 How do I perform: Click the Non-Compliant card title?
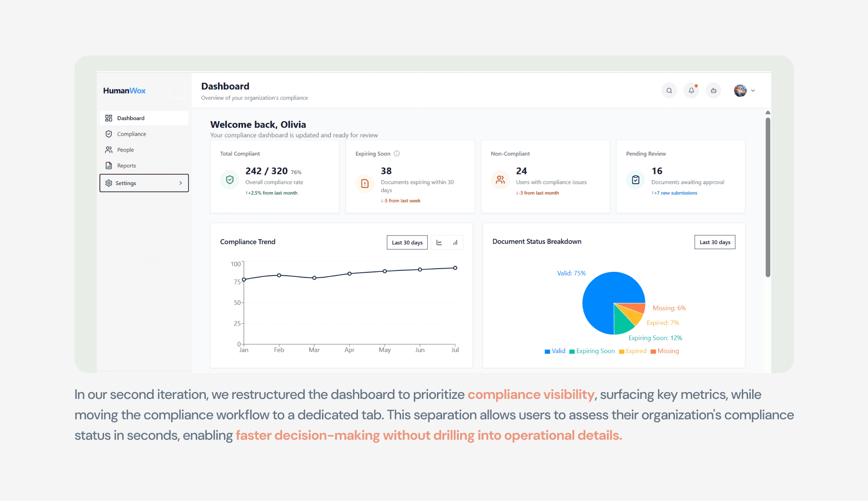[510, 154]
